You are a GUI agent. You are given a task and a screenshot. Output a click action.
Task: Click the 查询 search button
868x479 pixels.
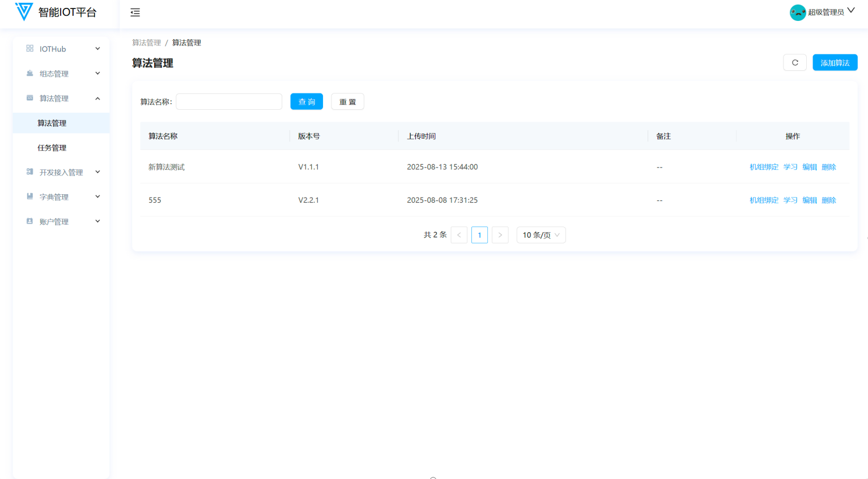pyautogui.click(x=307, y=102)
